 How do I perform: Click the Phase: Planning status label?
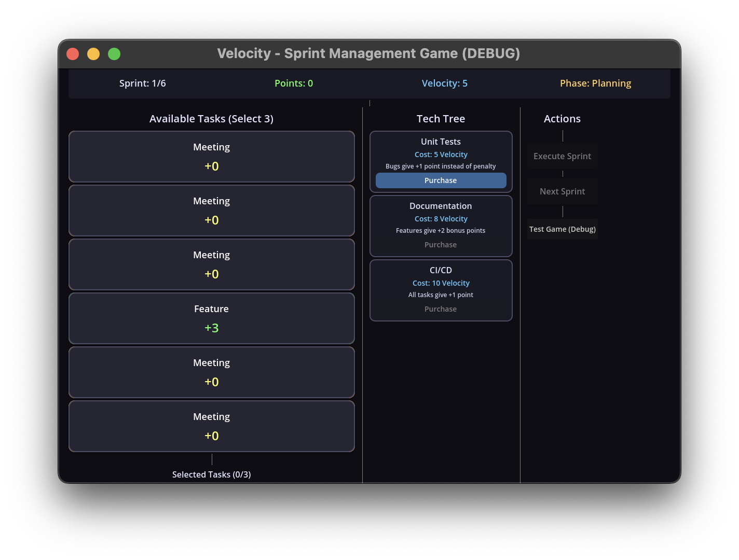click(595, 83)
